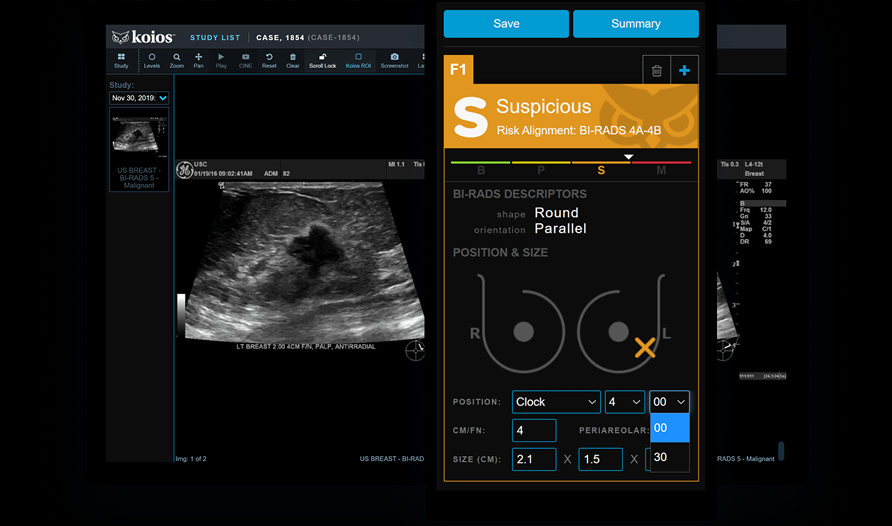Choose 00 option in the minutes list

(669, 427)
